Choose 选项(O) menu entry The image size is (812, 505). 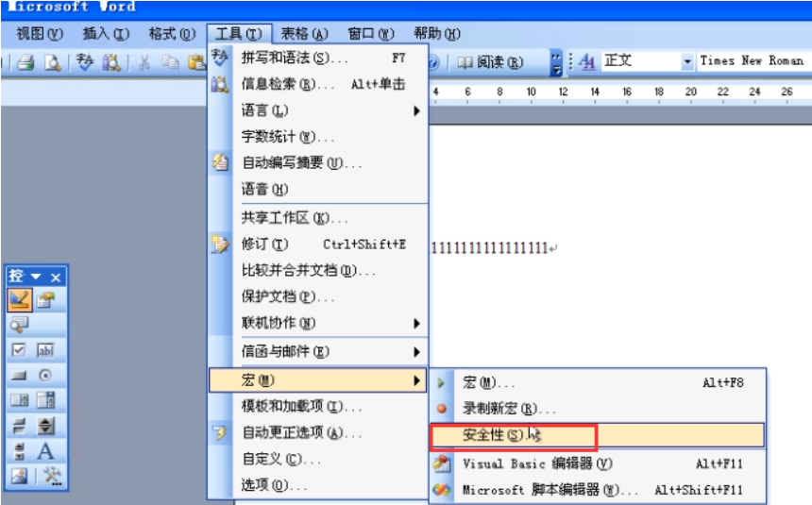click(318, 485)
